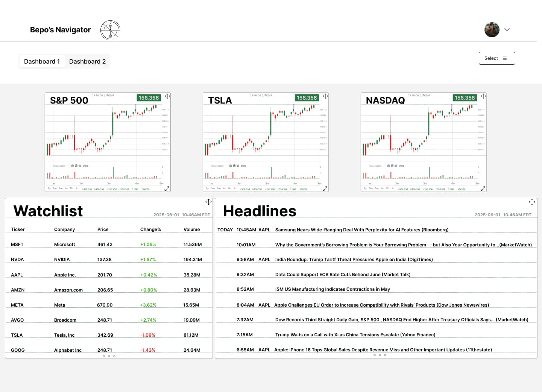Grab the move handle on S&P 500 chart
Image resolution: width=542 pixels, height=392 pixels.
click(167, 96)
